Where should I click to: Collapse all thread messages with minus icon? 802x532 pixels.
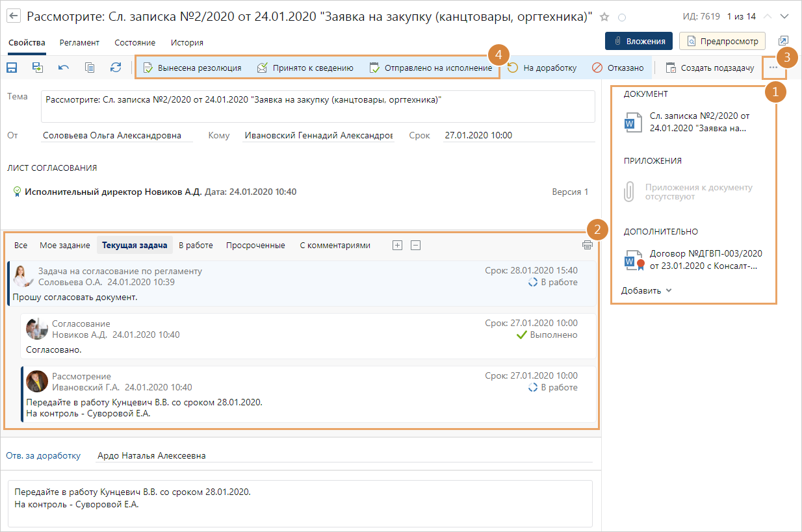tap(416, 246)
